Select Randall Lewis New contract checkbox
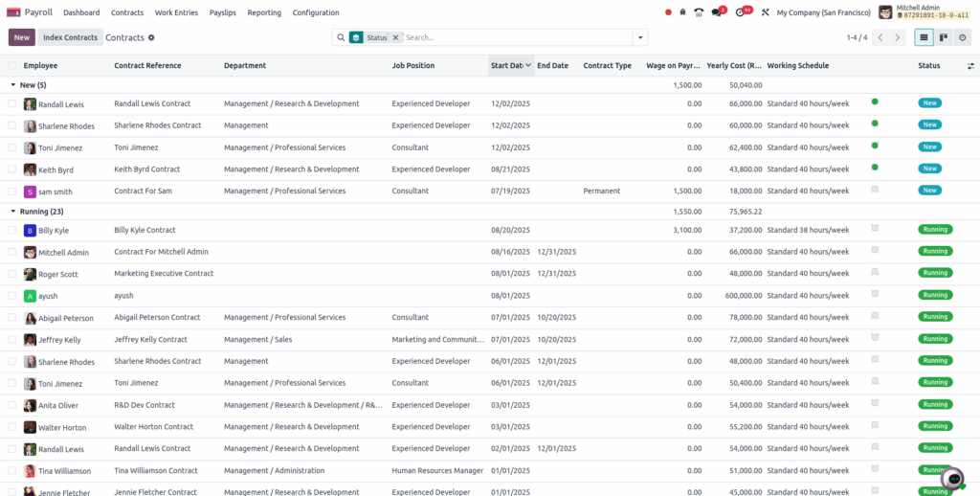Screen dimensions: 980x496 click(12, 103)
